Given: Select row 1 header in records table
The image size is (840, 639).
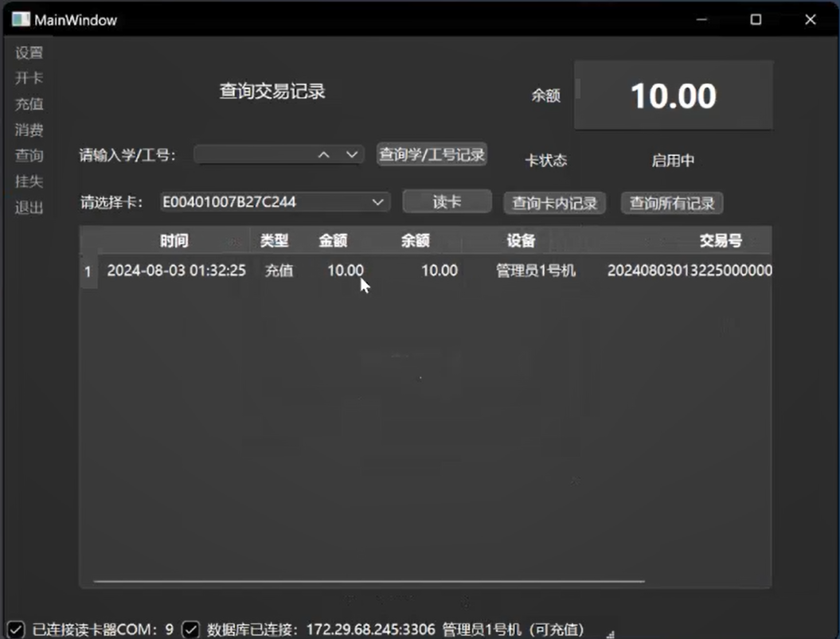Looking at the screenshot, I should click(88, 271).
